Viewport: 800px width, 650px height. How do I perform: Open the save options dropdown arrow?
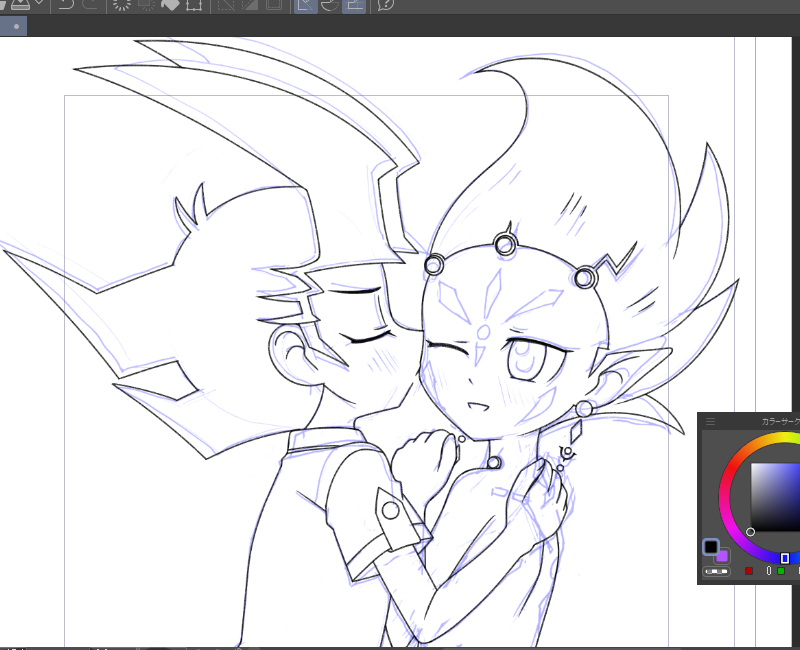(x=39, y=4)
